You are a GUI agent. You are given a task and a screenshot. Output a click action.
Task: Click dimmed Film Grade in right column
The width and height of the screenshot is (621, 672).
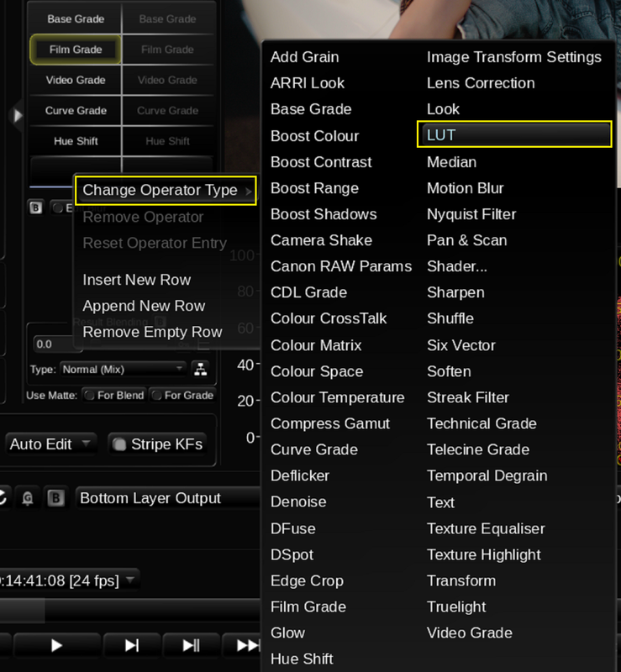tap(168, 50)
